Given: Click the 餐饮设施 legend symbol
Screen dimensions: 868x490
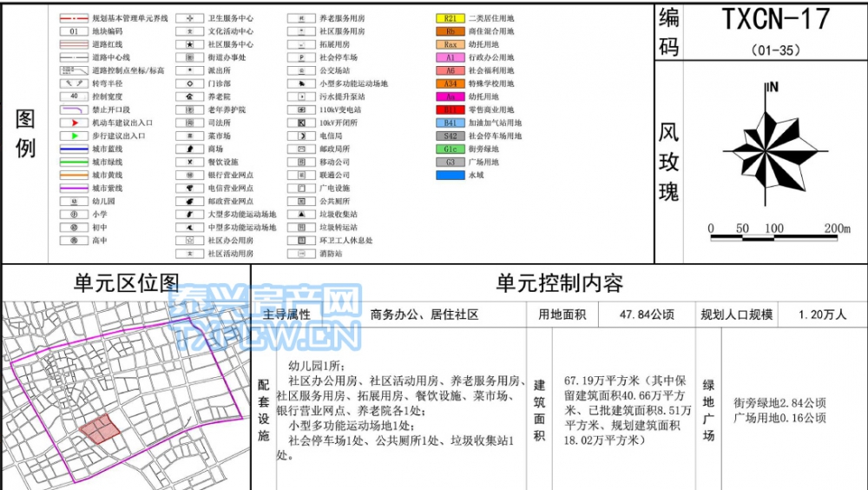Looking at the screenshot, I should 190,162.
